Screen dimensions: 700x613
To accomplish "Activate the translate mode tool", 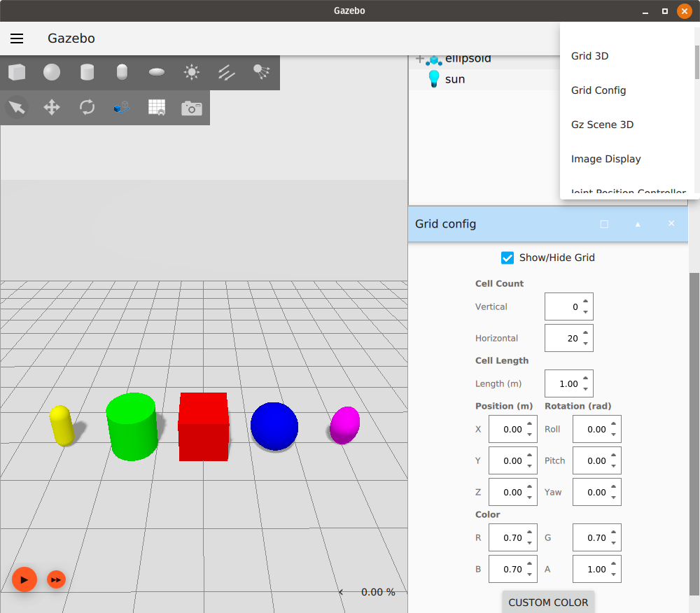I will coord(52,108).
